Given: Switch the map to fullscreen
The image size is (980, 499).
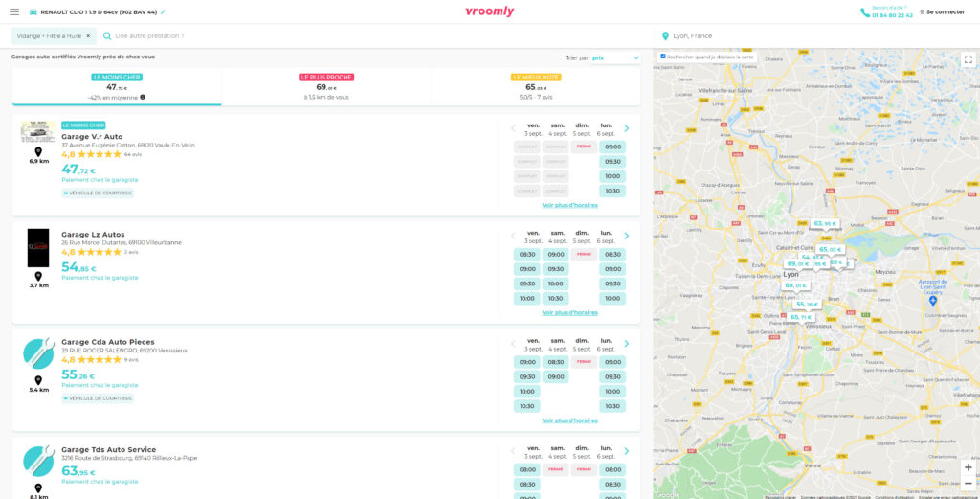Looking at the screenshot, I should click(969, 60).
